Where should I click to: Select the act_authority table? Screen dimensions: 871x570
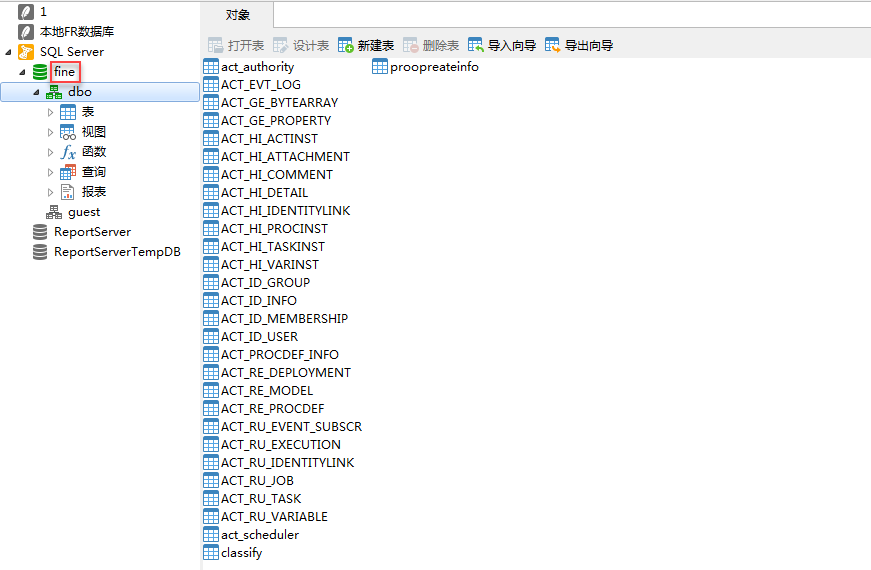pyautogui.click(x=257, y=67)
